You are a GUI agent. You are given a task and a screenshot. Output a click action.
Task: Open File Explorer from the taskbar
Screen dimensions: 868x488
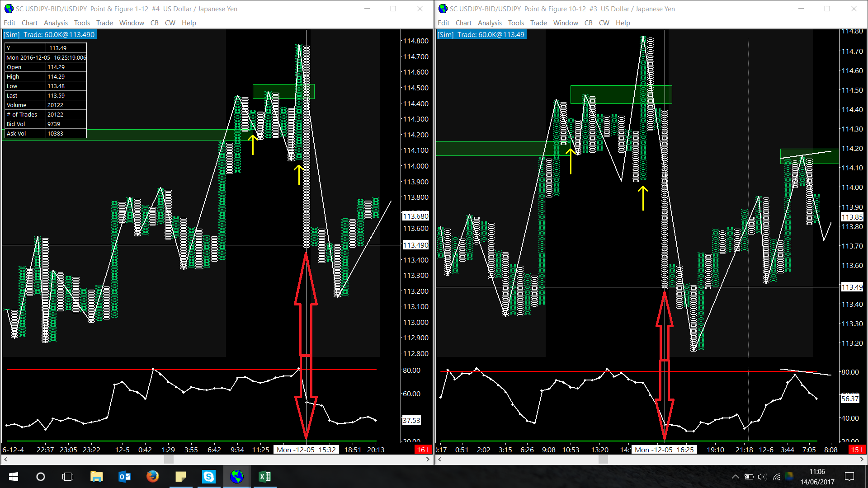[96, 477]
